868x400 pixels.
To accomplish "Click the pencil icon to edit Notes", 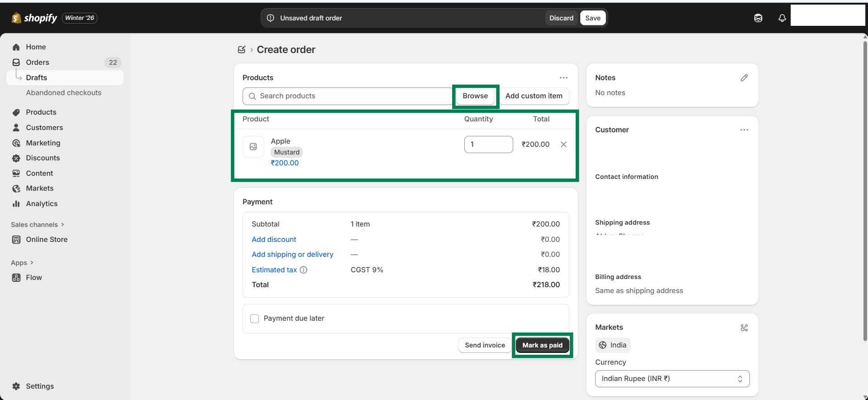I will pos(744,78).
